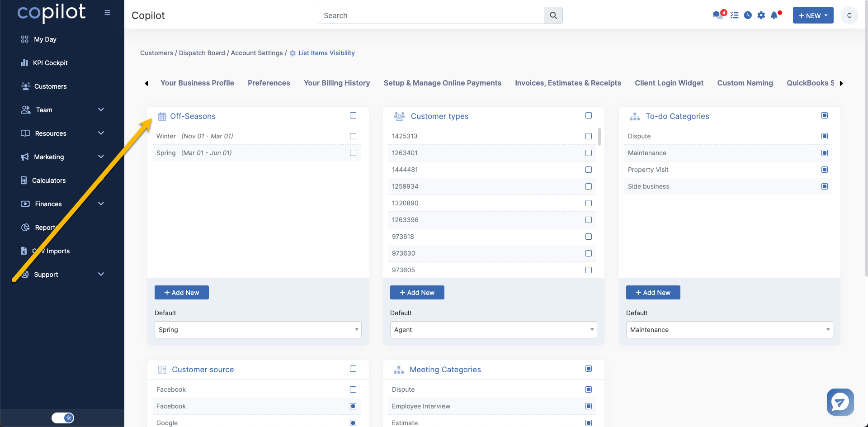Click the Search input field
Viewport: 868px width, 427px height.
coord(431,15)
